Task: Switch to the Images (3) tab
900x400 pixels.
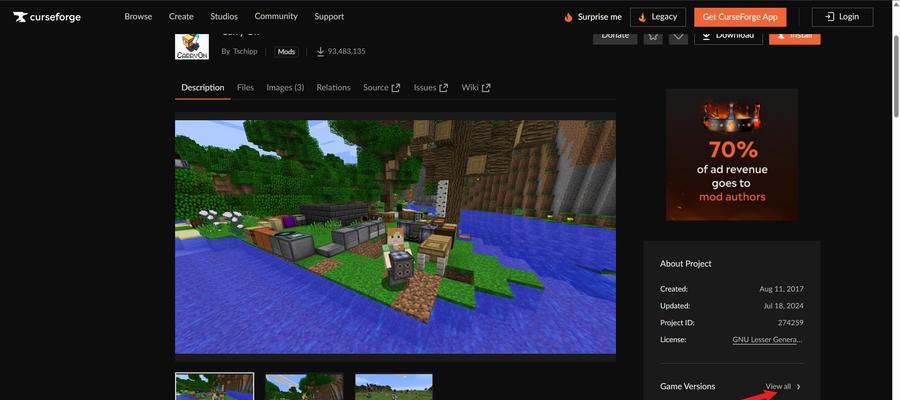Action: coord(285,88)
